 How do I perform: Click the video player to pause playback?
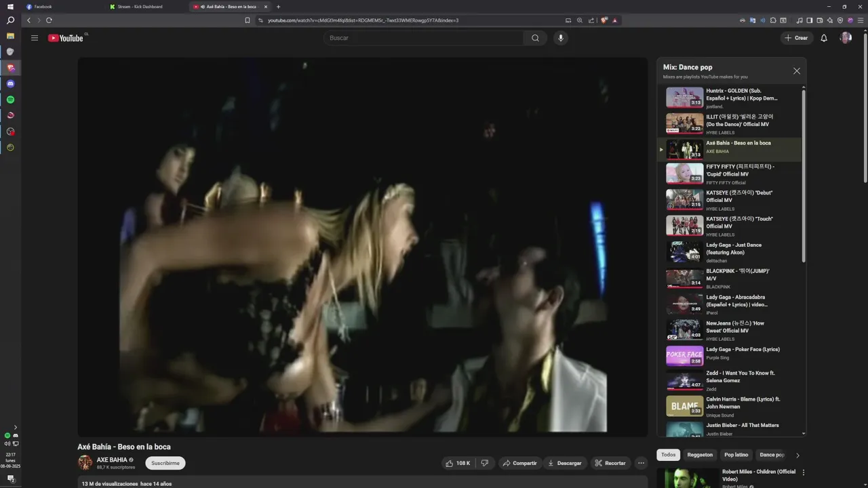[x=363, y=247]
